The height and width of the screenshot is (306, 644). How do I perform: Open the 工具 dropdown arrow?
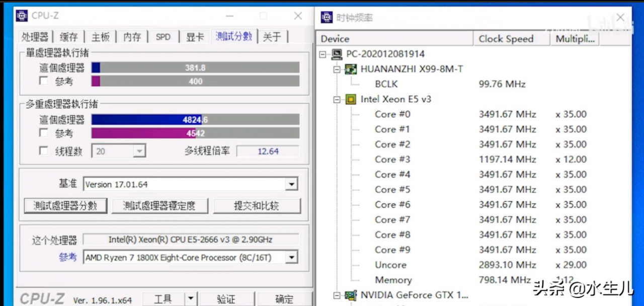[x=190, y=299]
